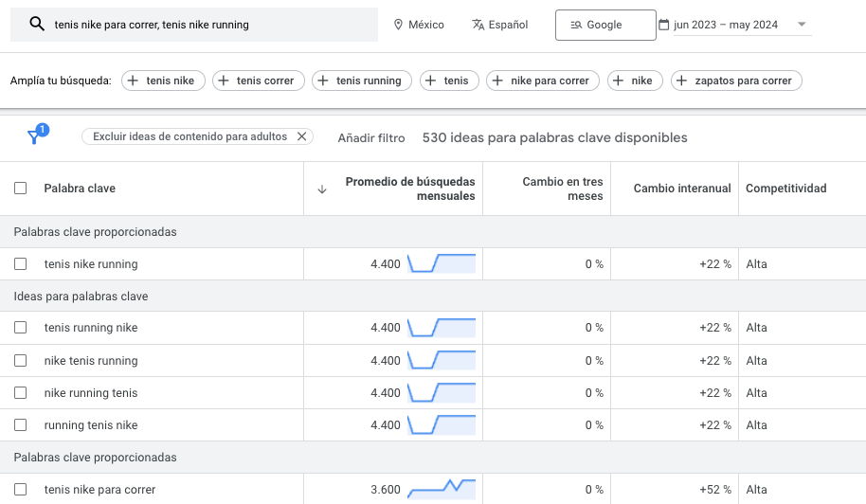Add 'tenis correr' suggestion chip
This screenshot has height=504, width=866.
coord(259,81)
